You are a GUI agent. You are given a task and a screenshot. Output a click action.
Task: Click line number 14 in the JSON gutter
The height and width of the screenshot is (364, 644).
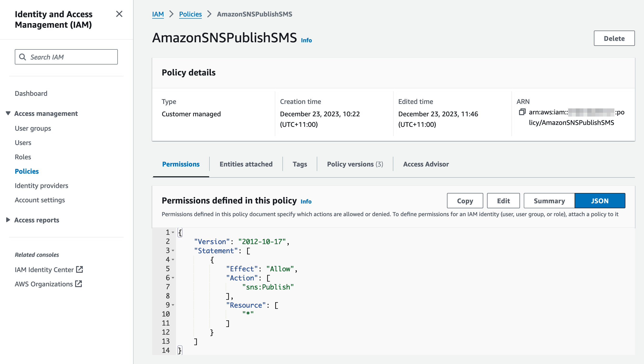166,350
